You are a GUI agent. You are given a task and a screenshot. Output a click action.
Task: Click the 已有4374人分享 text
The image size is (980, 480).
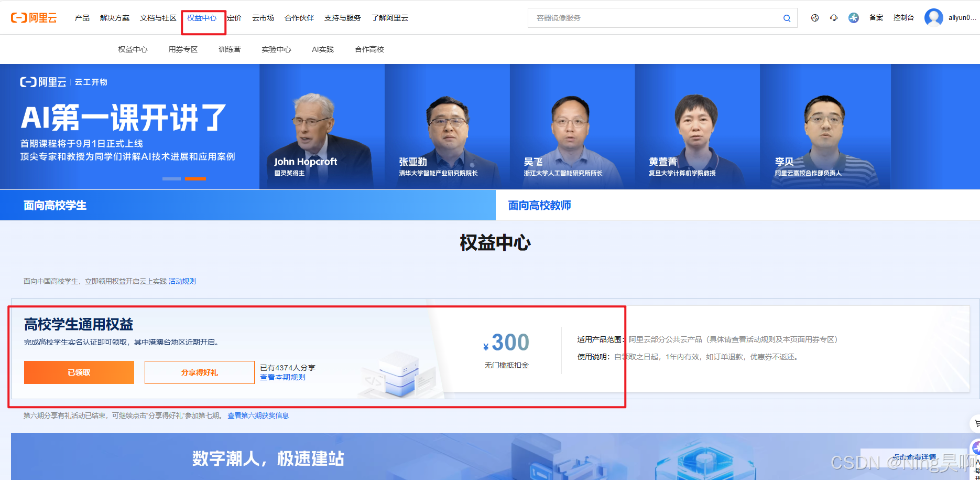coord(288,368)
